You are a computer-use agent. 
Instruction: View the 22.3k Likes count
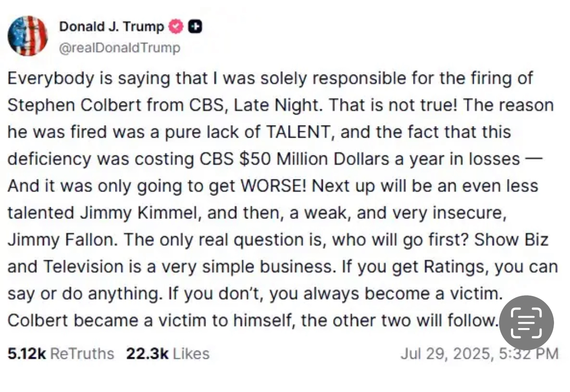click(x=147, y=353)
